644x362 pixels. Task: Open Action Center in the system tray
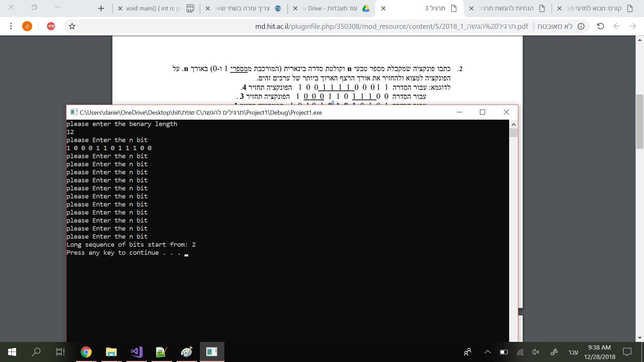click(x=628, y=352)
